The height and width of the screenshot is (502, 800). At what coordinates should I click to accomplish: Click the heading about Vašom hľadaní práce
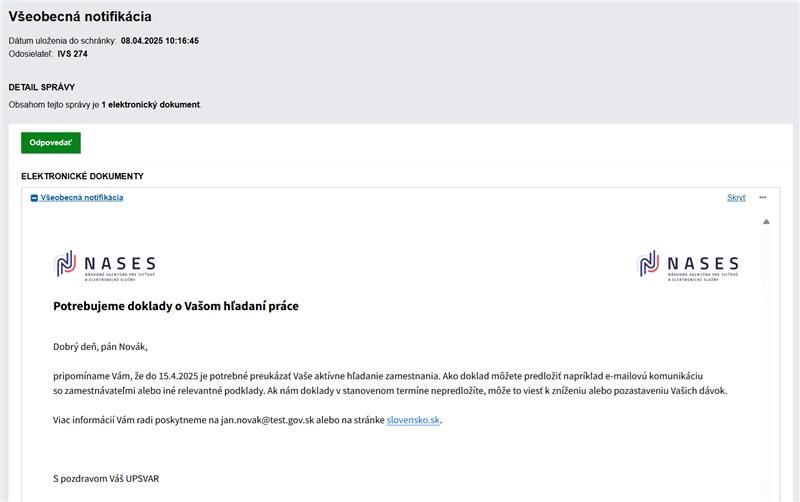[x=176, y=306]
